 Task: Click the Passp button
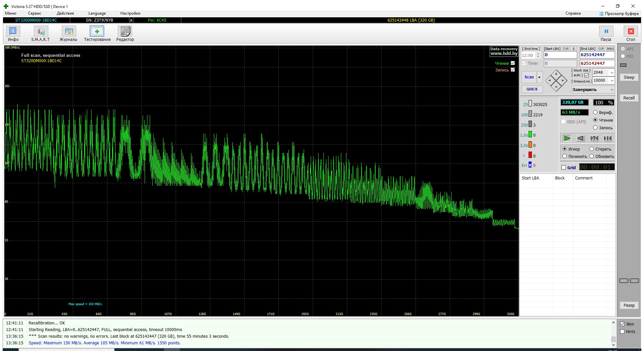(629, 305)
